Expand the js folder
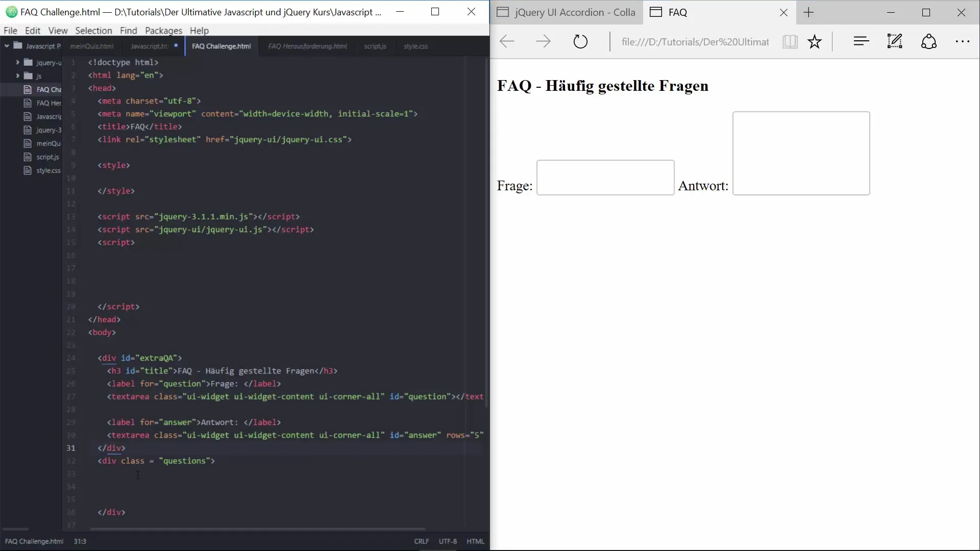This screenshot has width=980, height=551. [x=17, y=76]
